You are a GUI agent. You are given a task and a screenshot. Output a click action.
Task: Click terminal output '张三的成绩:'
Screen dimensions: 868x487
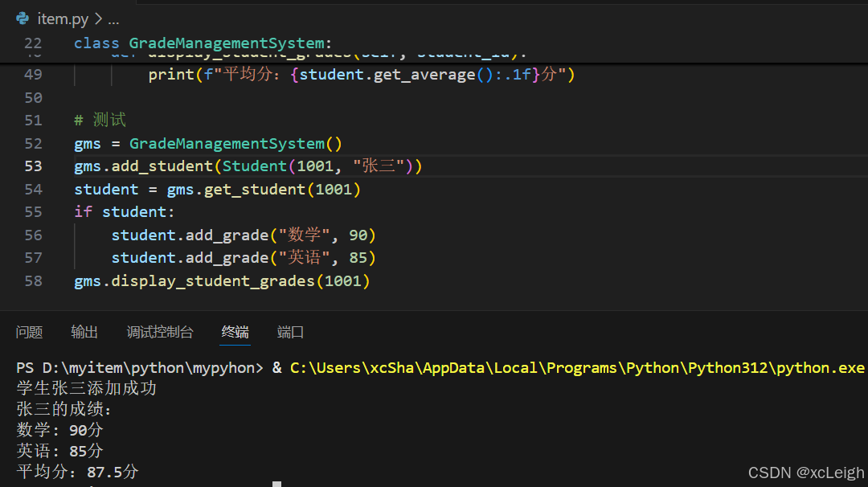pyautogui.click(x=63, y=410)
